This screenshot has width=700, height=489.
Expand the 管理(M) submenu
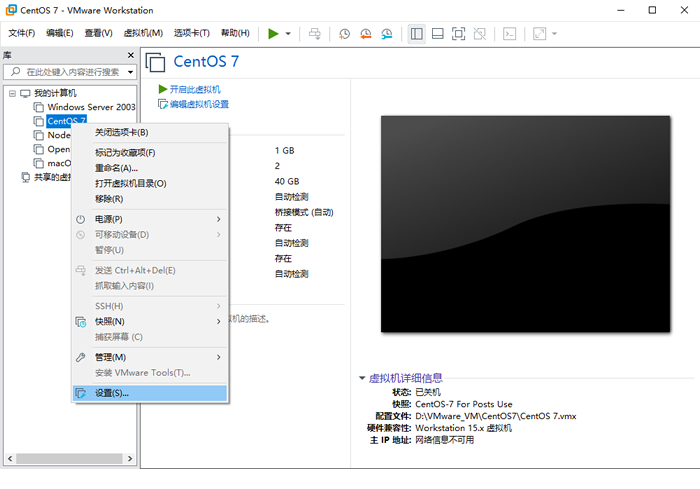point(150,357)
